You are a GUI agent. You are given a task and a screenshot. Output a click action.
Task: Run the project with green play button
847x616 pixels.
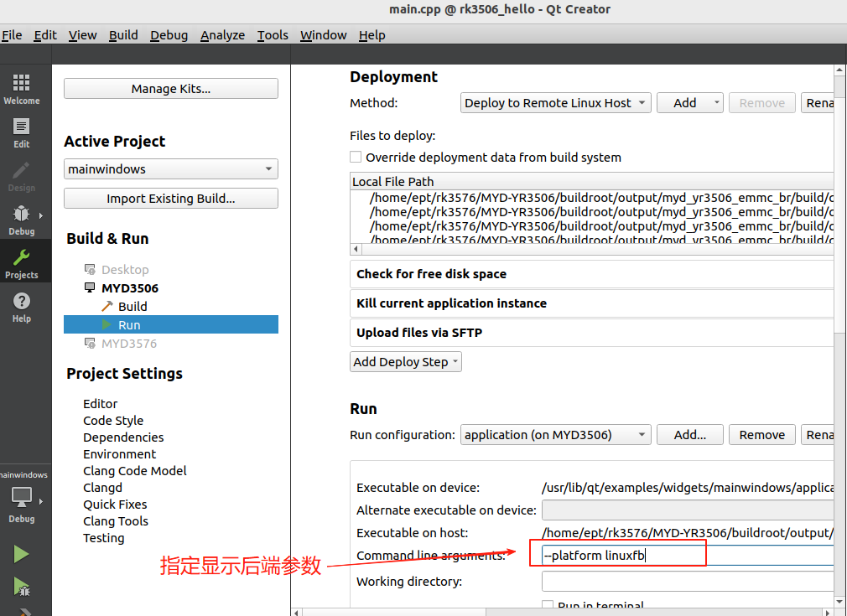(x=21, y=554)
